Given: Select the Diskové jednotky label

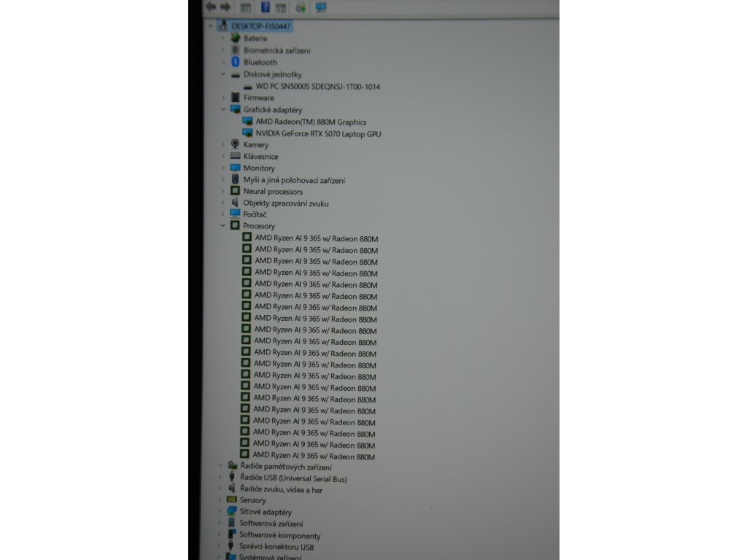Looking at the screenshot, I should coord(273,74).
